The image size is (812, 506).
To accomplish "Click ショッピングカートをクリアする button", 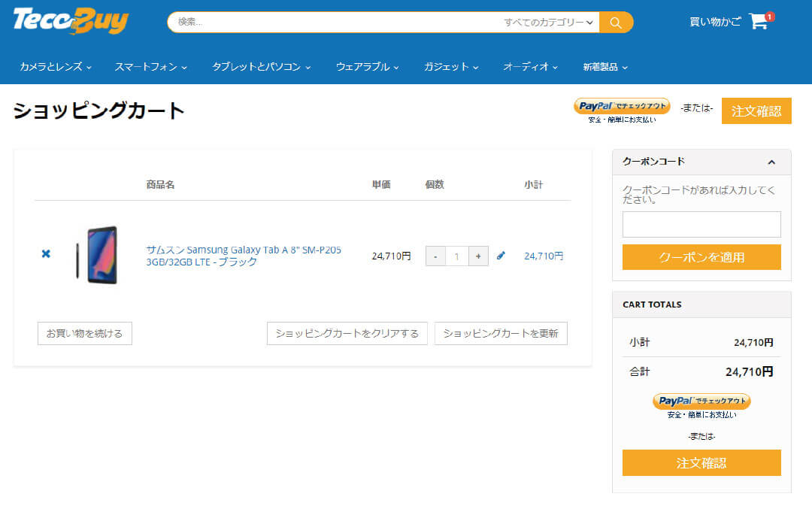I will coord(347,334).
